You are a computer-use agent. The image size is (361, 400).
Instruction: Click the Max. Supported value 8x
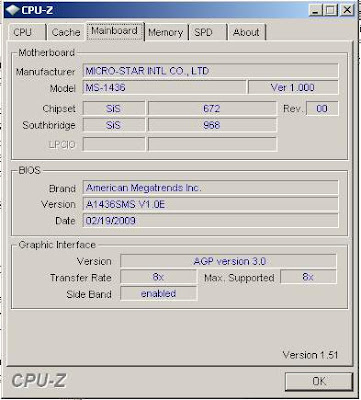click(x=308, y=277)
